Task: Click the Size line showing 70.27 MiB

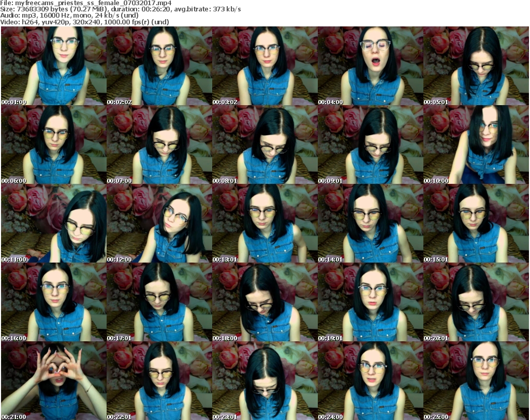Action: (x=121, y=9)
